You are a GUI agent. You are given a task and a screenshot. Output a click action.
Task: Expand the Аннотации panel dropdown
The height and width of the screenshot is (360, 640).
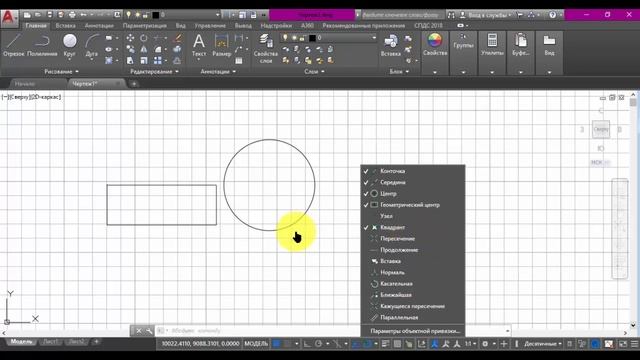(218, 71)
